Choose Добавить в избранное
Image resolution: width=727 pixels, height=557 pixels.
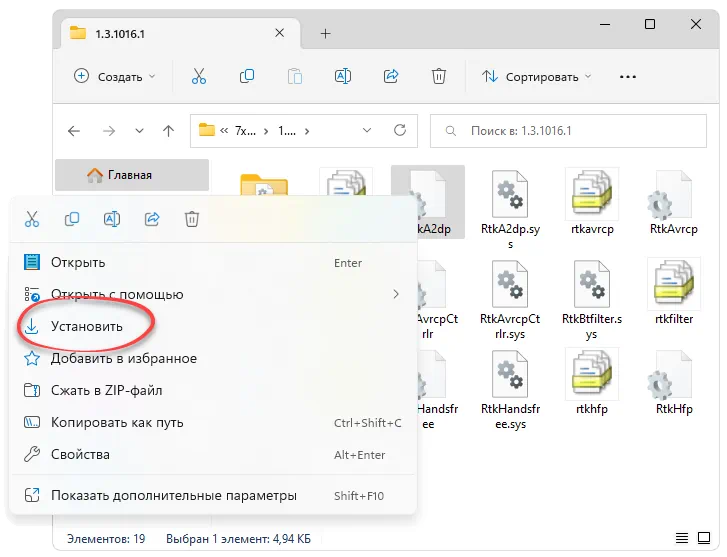(212, 359)
